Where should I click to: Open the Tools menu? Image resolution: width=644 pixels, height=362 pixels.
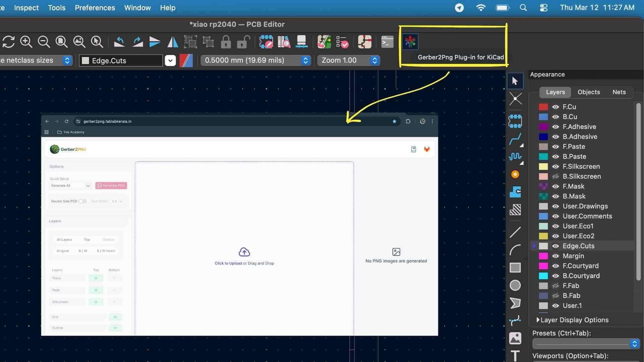coord(56,8)
